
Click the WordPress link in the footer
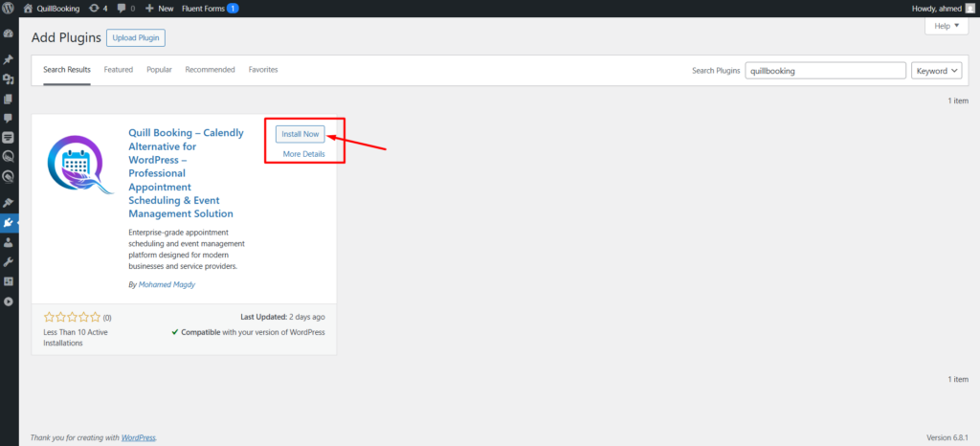138,437
